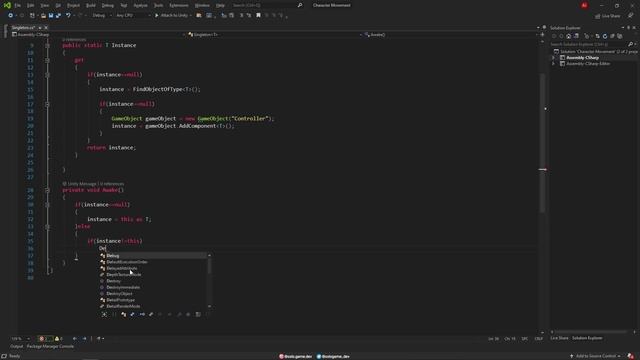Expand the Assembly-CSharp project node

[x=554, y=58]
